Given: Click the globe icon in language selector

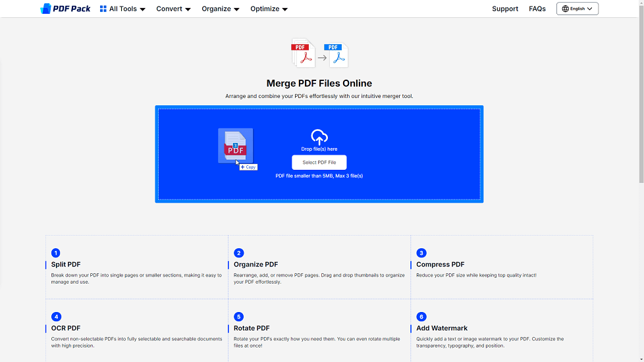Looking at the screenshot, I should pos(565,9).
